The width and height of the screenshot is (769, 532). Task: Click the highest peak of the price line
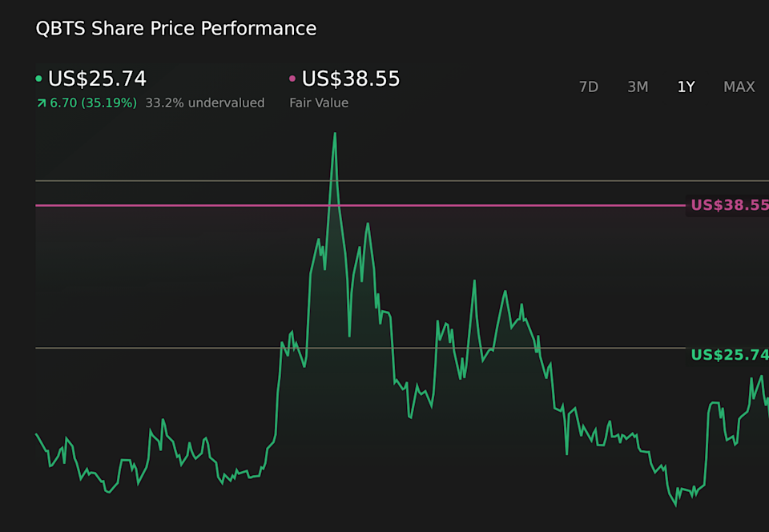coord(335,133)
